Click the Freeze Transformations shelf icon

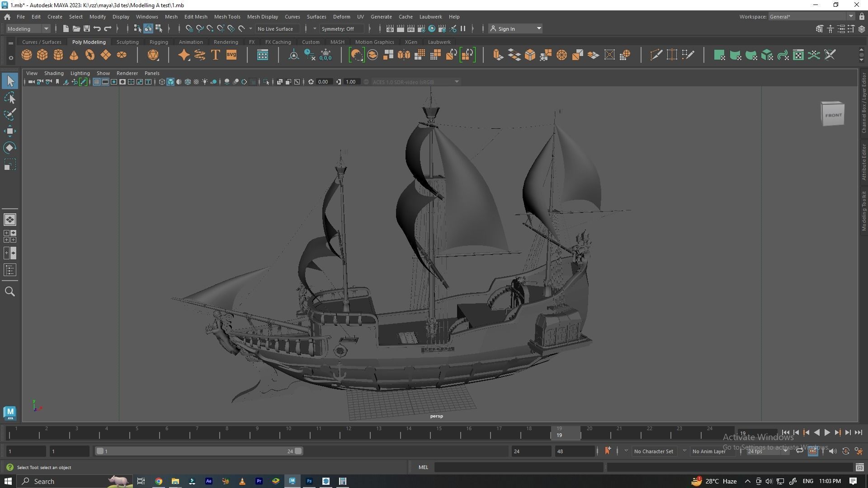(x=325, y=55)
